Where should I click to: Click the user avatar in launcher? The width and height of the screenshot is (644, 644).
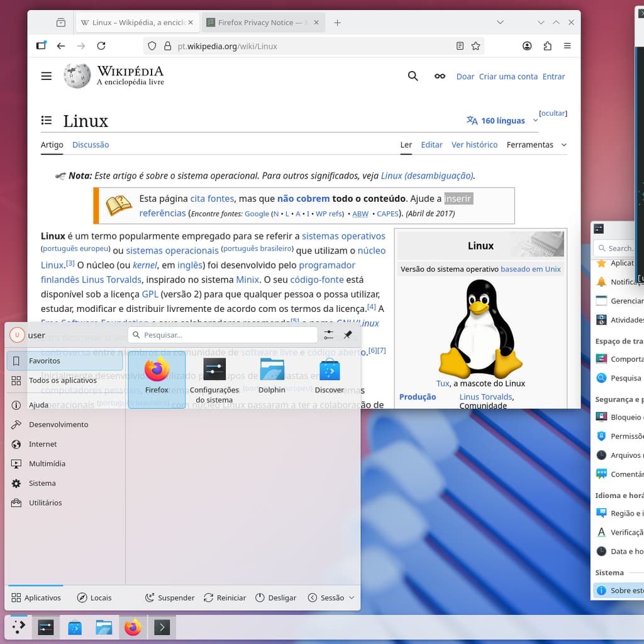click(x=17, y=335)
